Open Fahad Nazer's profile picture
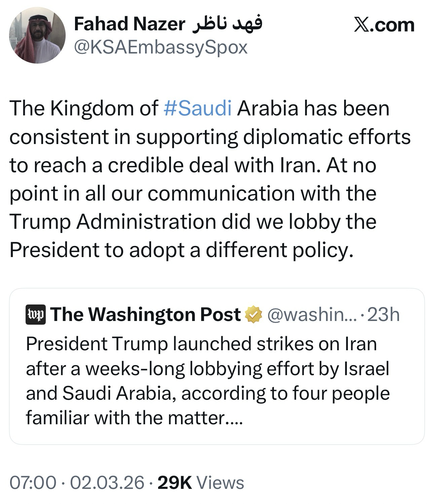 37,35
